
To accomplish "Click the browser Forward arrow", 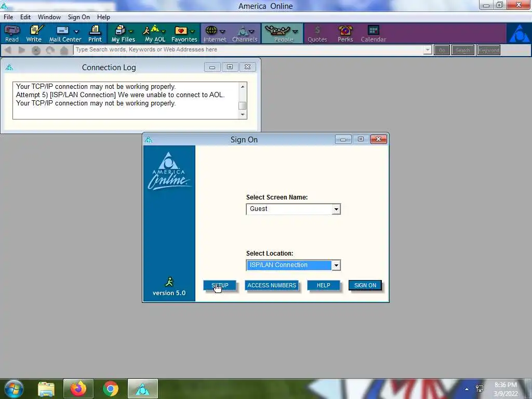I will coord(21,50).
